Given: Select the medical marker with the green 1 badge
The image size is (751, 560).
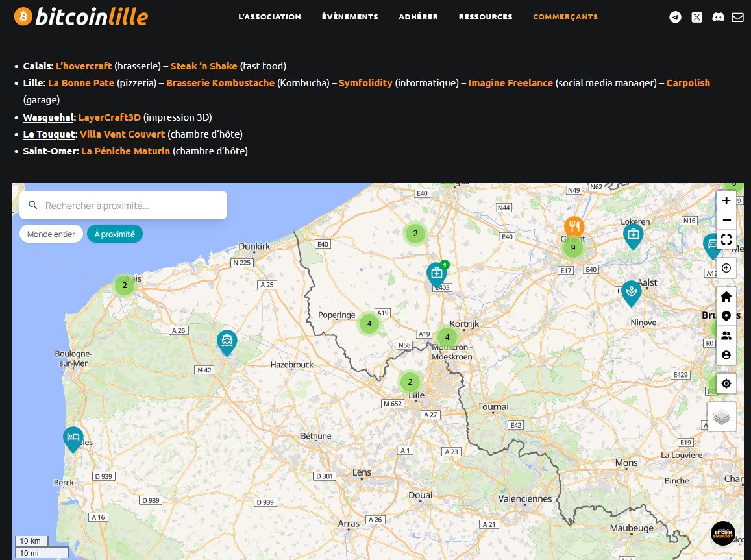Looking at the screenshot, I should click(437, 275).
